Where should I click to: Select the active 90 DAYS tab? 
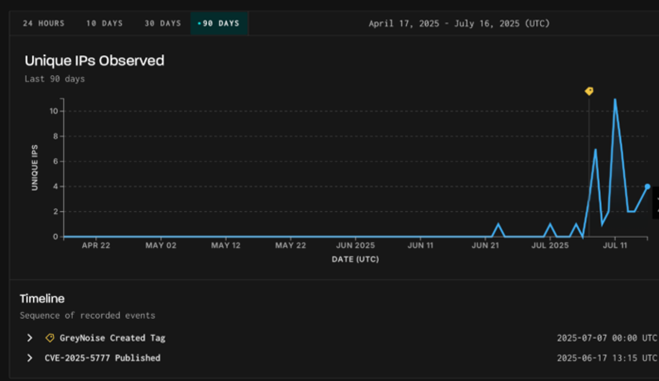219,24
